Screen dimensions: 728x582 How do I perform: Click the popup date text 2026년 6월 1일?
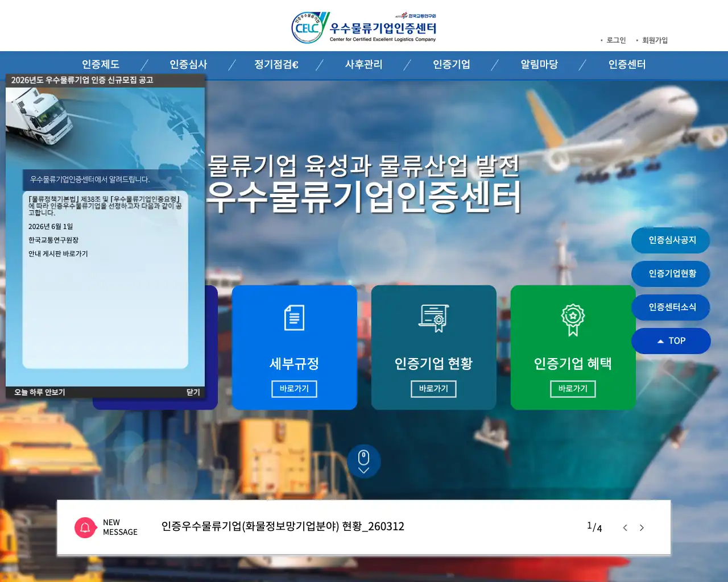click(51, 227)
